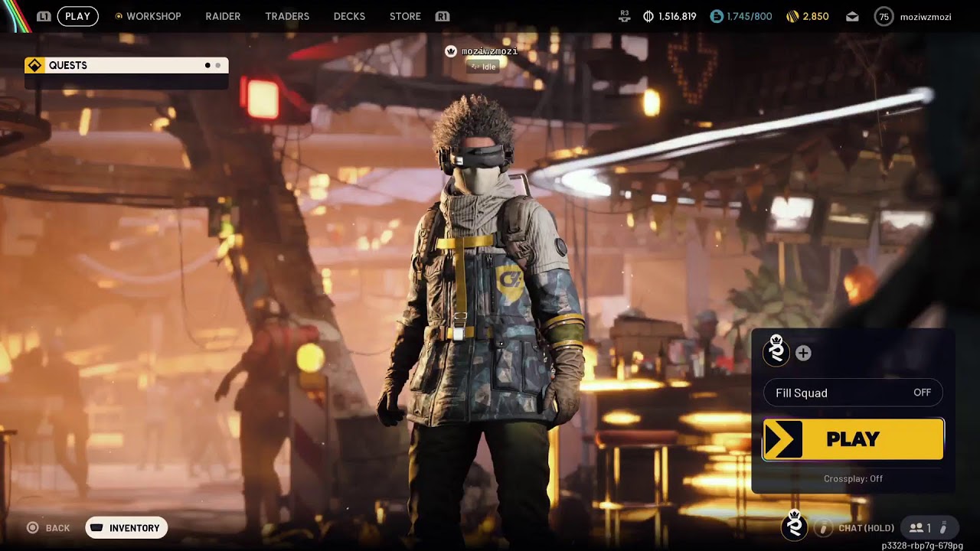The width and height of the screenshot is (980, 551).
Task: Open CHAT (HOLD) prompt
Action: click(x=866, y=527)
